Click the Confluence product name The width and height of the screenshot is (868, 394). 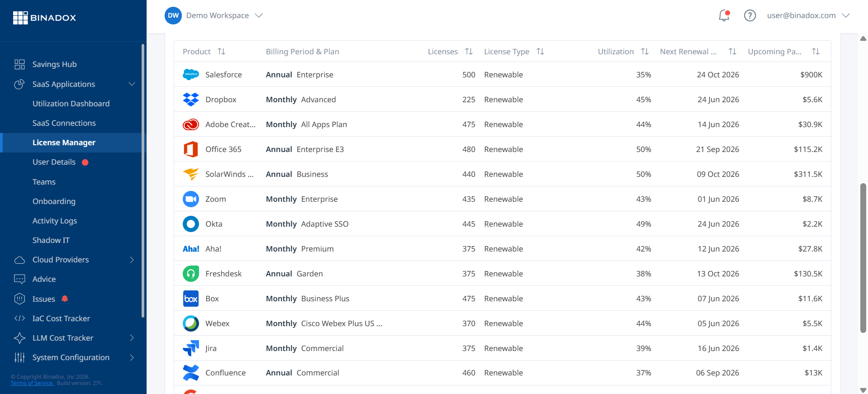coord(225,373)
